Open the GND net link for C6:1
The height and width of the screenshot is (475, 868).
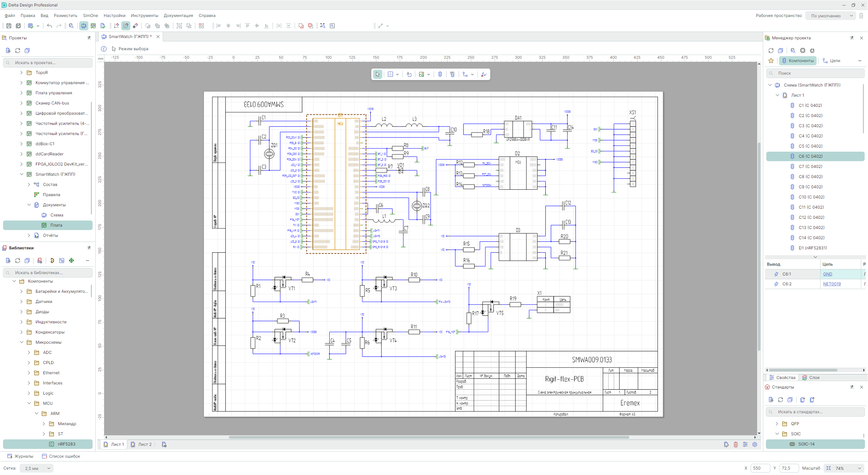click(827, 274)
